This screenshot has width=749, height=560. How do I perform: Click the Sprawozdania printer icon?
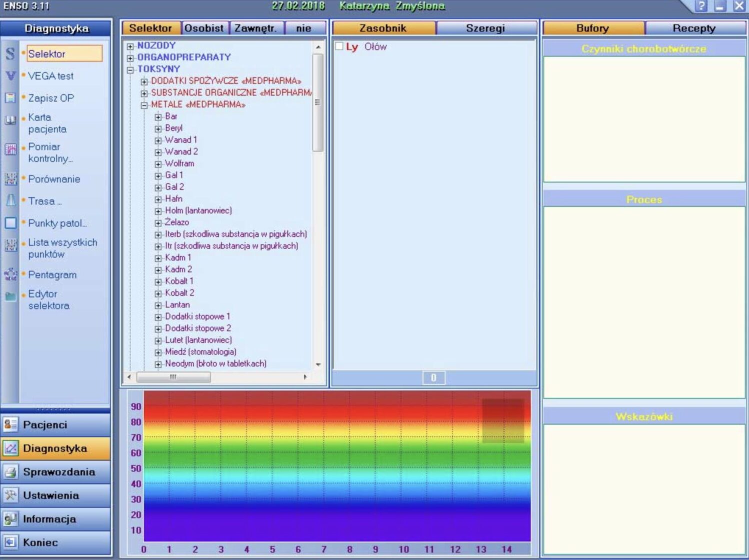click(x=10, y=471)
